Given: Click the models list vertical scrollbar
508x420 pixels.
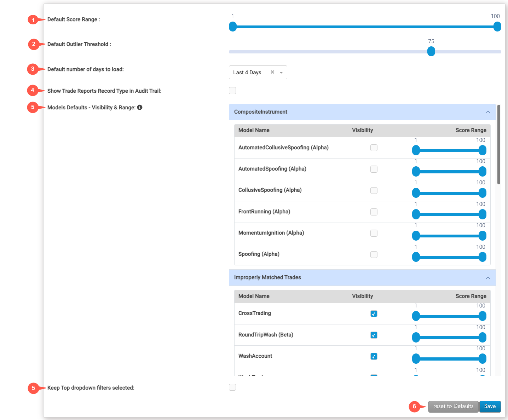Looking at the screenshot, I should [499, 144].
